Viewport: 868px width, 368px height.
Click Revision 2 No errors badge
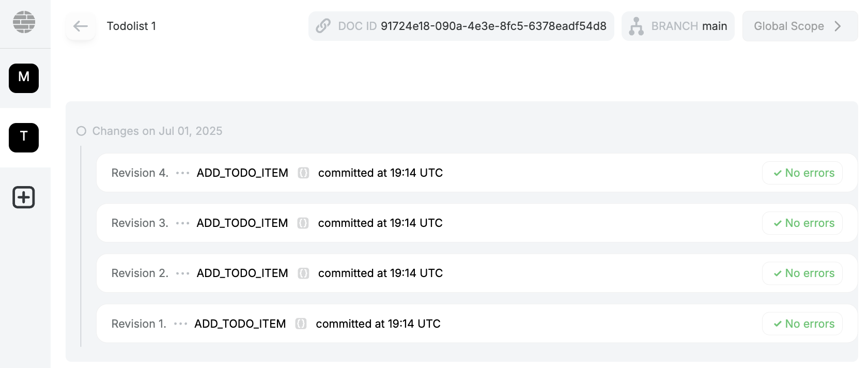click(x=802, y=273)
